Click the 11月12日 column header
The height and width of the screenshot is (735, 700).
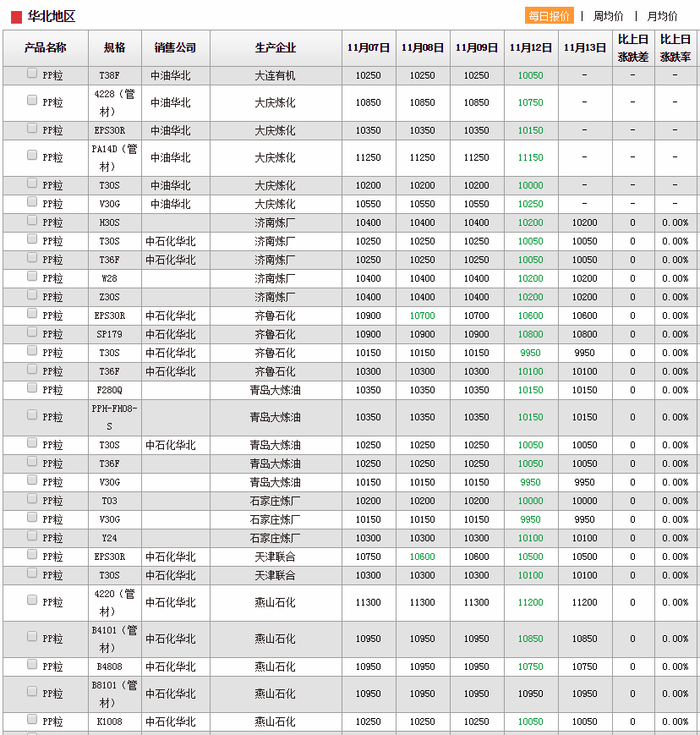(531, 48)
